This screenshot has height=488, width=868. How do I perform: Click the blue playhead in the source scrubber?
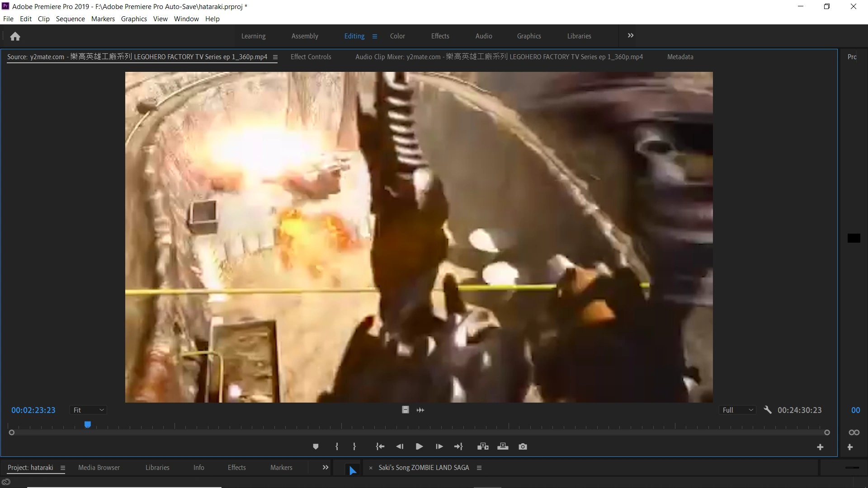click(x=88, y=424)
